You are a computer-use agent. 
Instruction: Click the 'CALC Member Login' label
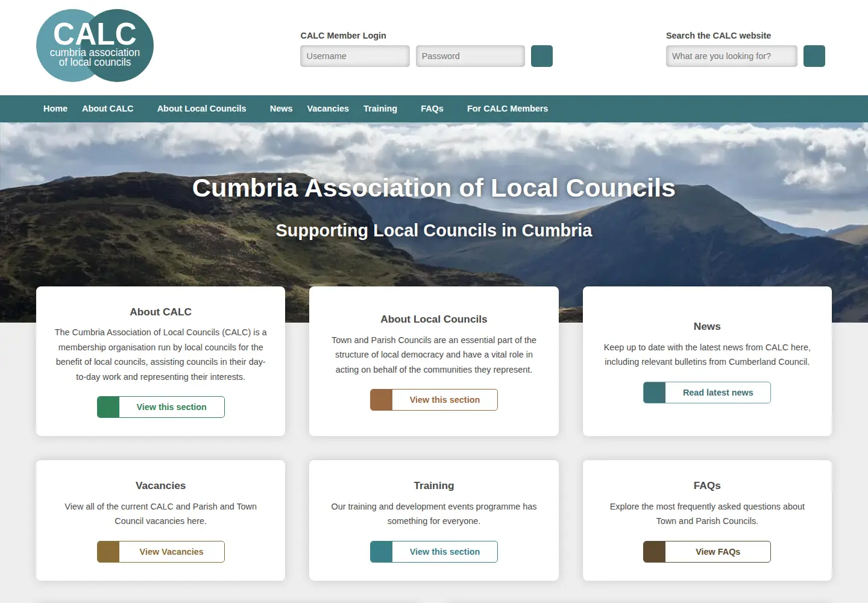pos(344,36)
